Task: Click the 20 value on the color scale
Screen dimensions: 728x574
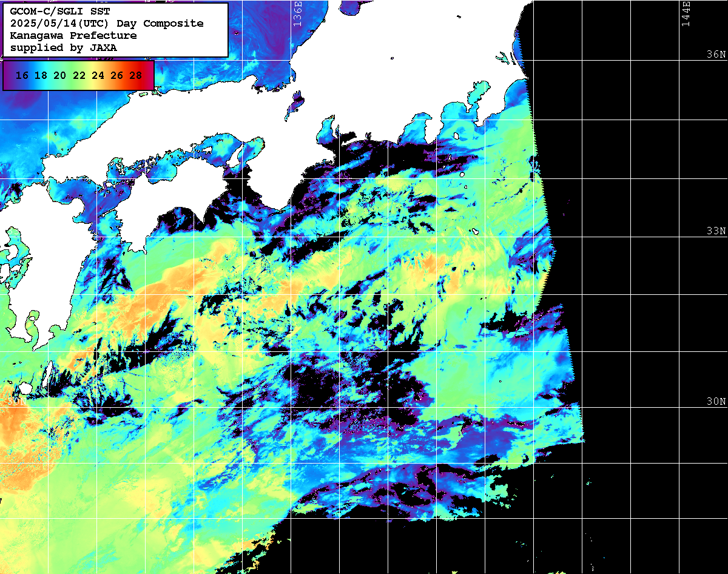Action: click(59, 76)
